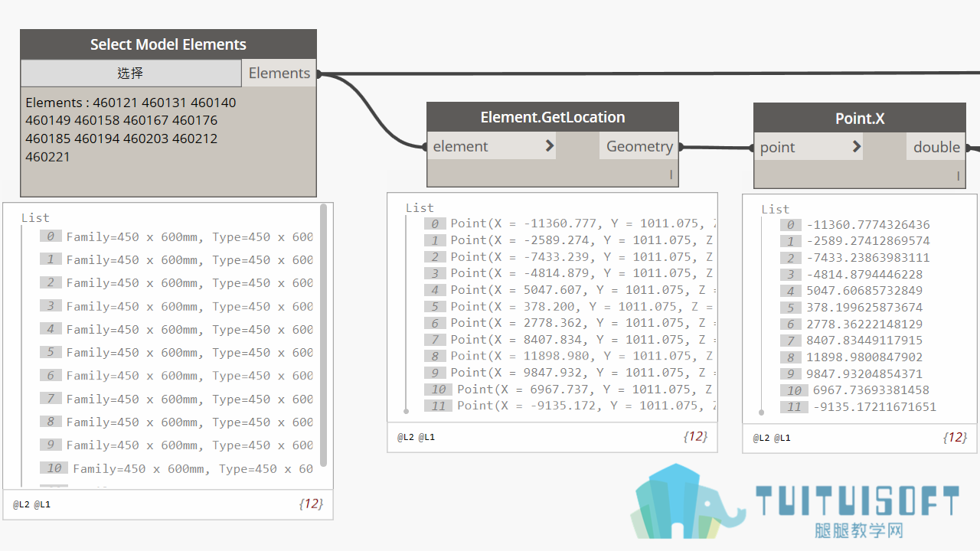Select the Element.GetLocation node header

click(553, 117)
